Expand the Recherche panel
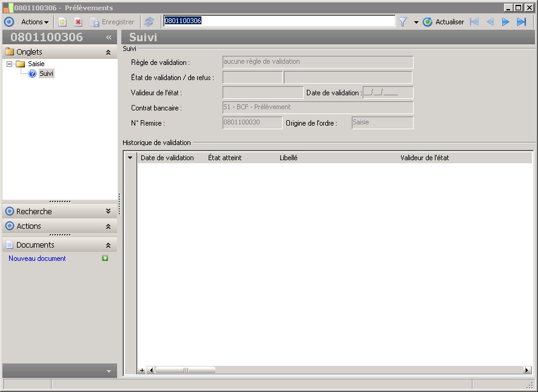The image size is (538, 392). tap(108, 211)
